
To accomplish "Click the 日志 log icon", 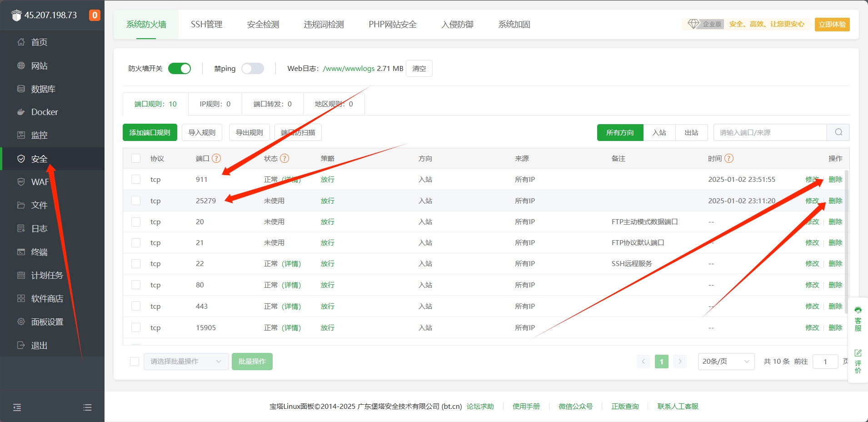I will tap(21, 228).
